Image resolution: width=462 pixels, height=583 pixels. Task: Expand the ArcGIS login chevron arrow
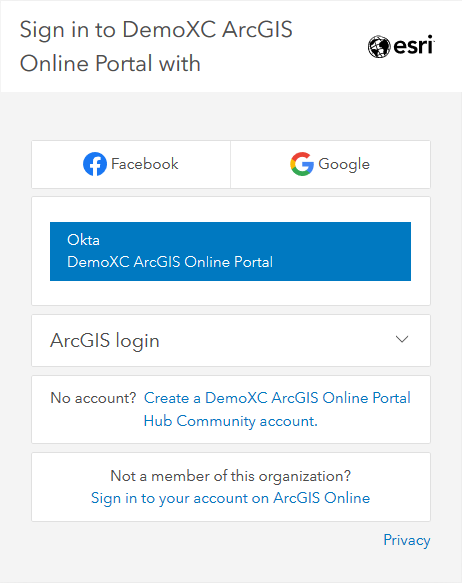pyautogui.click(x=402, y=339)
